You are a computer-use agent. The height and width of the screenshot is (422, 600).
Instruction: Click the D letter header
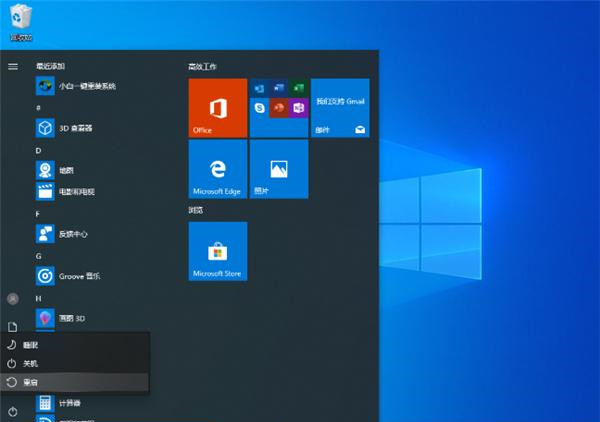pos(38,151)
